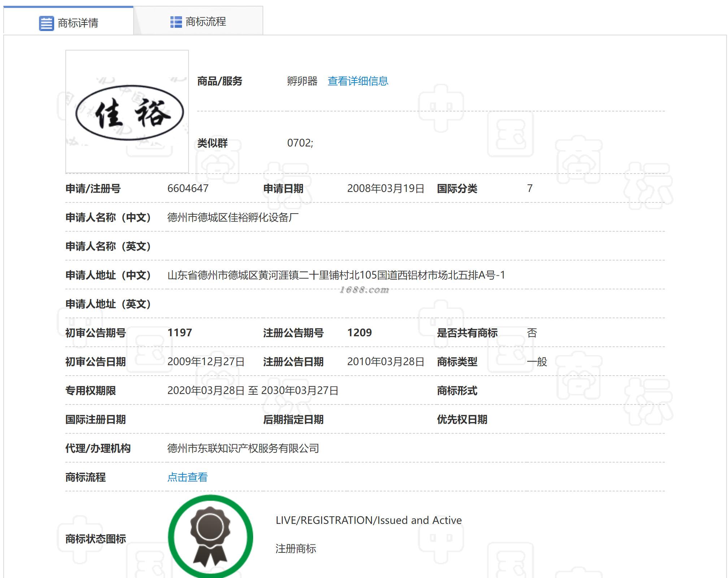The height and width of the screenshot is (578, 728).
Task: Click the blue document icon beside 商标详情
Action: pyautogui.click(x=46, y=23)
